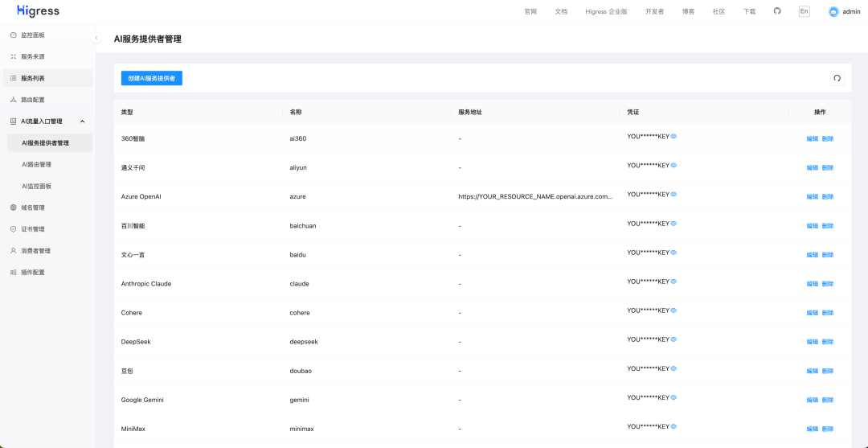The image size is (868, 448).
Task: Open 插件配置 in the sidebar
Action: [x=47, y=273]
